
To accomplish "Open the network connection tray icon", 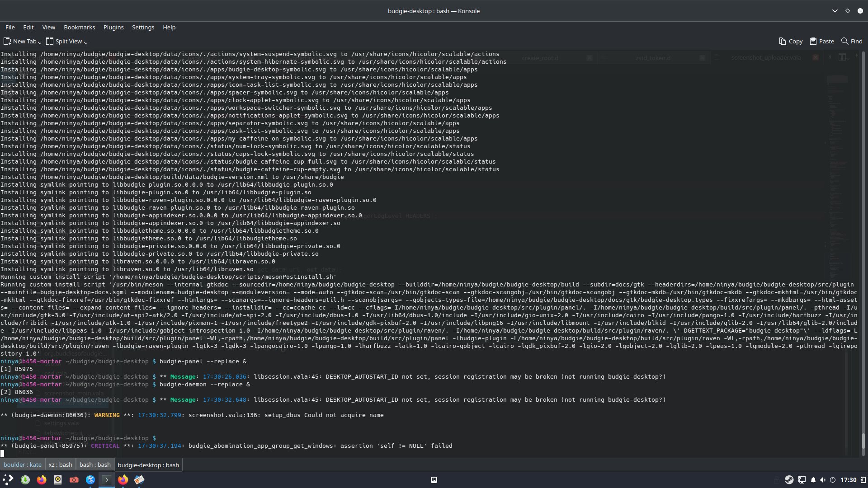I will 802,480.
